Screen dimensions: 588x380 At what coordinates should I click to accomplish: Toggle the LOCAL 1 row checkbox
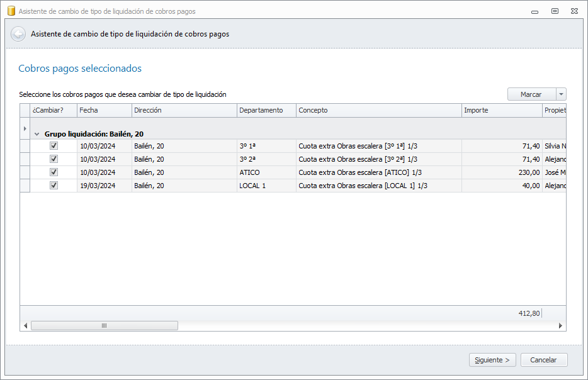(x=54, y=185)
